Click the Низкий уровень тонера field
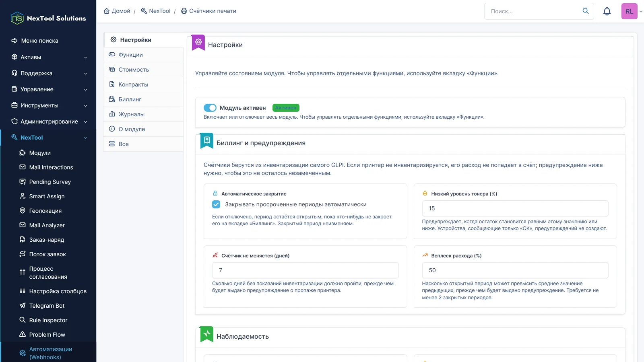The width and height of the screenshot is (644, 362). tap(515, 208)
